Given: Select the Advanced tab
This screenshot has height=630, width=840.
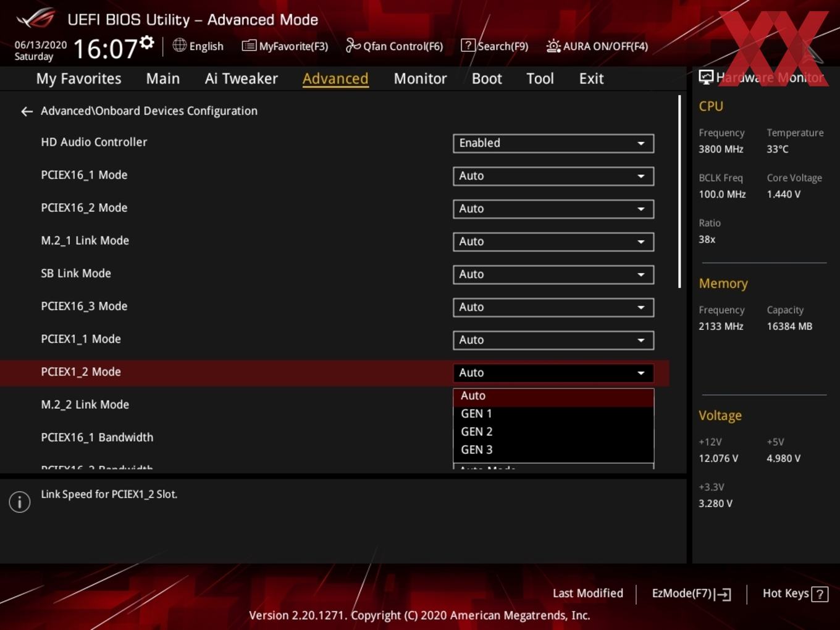Looking at the screenshot, I should tap(335, 78).
